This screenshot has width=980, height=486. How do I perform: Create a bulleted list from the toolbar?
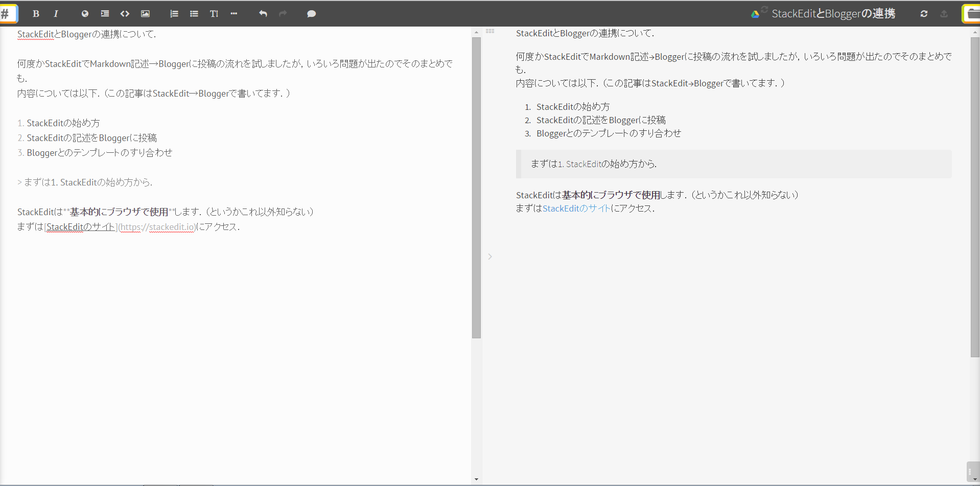pyautogui.click(x=194, y=14)
